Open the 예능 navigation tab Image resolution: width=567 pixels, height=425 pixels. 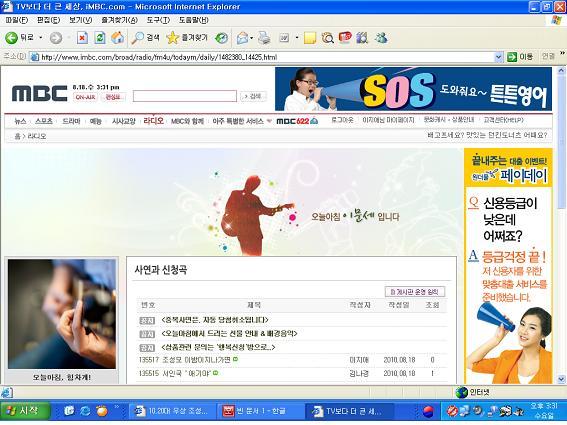click(x=96, y=121)
